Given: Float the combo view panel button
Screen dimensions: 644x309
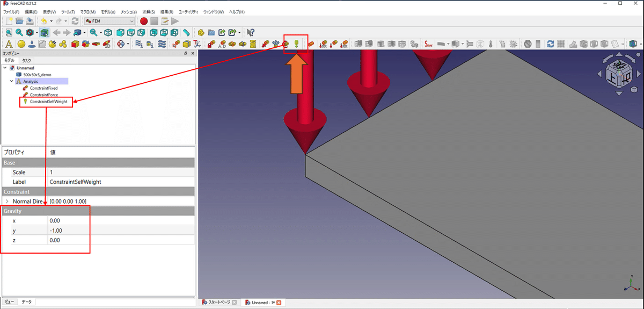Looking at the screenshot, I should pyautogui.click(x=186, y=53).
